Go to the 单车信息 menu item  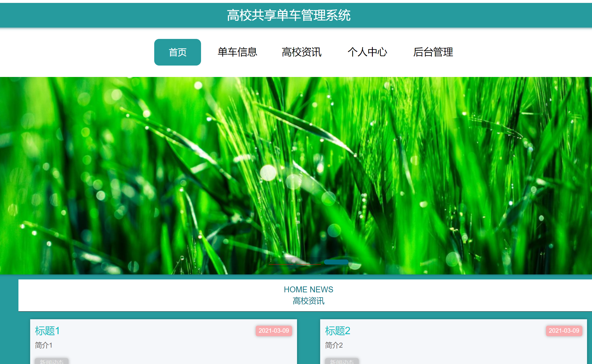237,52
